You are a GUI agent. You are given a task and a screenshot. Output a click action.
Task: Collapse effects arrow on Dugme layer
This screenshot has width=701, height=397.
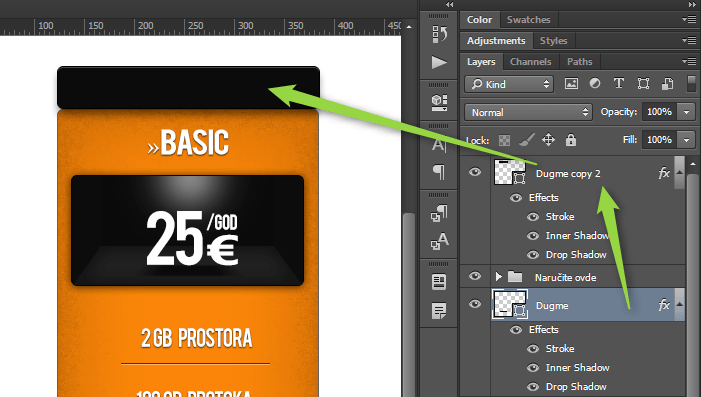(x=680, y=304)
